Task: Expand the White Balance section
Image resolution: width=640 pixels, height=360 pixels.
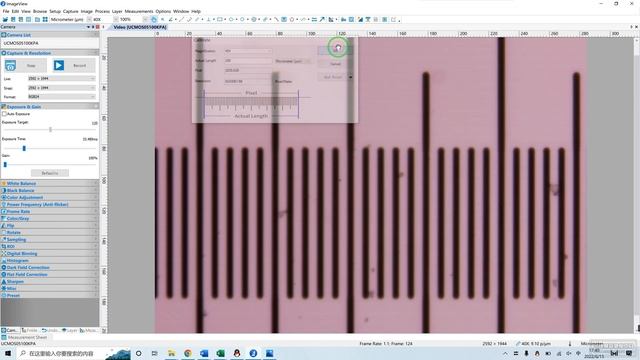Action: (49, 183)
